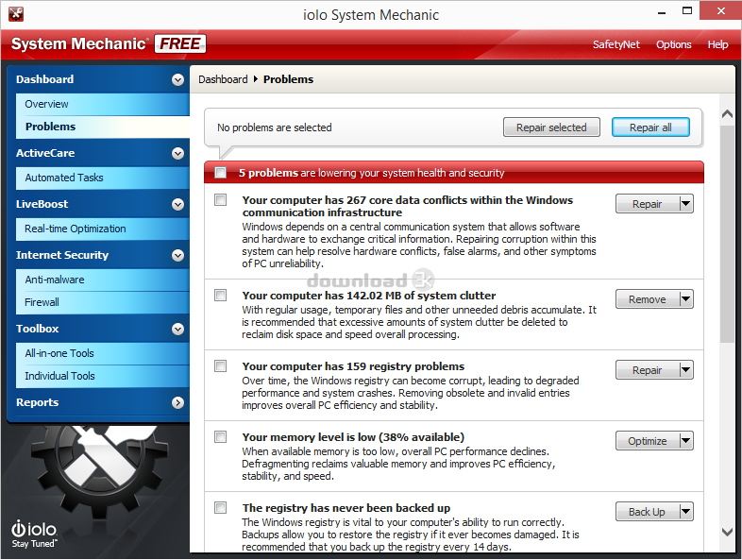Expand the Reports section arrow

[177, 402]
